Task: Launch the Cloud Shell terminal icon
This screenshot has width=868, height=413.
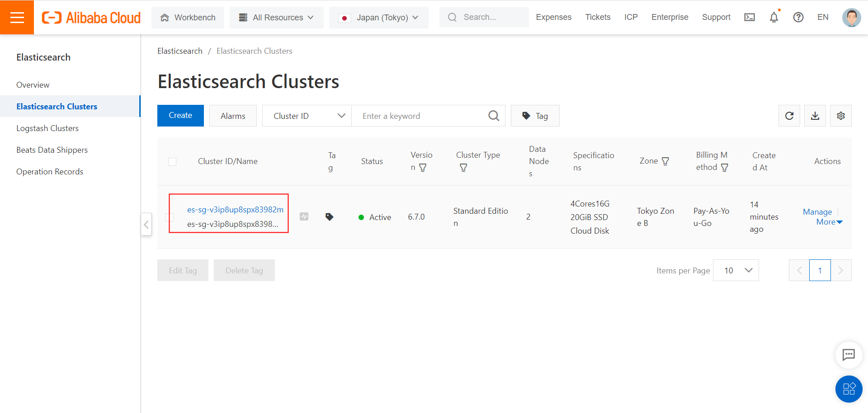Action: point(750,17)
